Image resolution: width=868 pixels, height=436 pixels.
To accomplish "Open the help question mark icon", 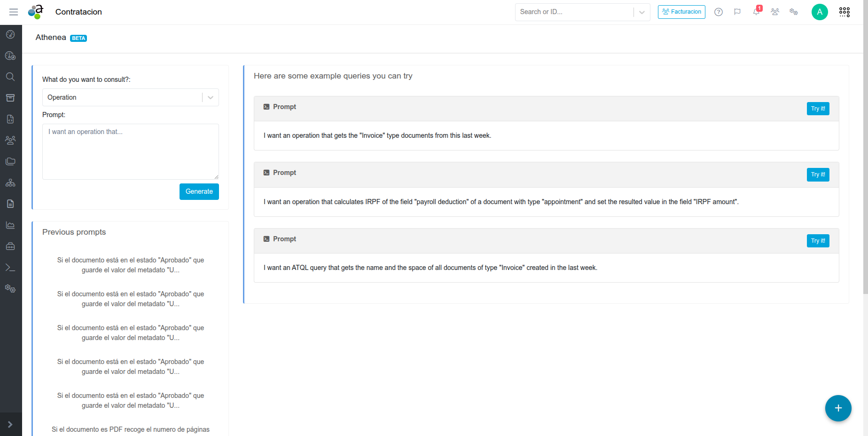I will [x=718, y=12].
